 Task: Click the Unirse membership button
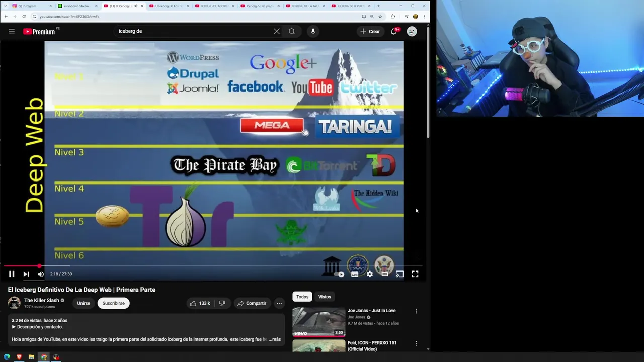84,303
